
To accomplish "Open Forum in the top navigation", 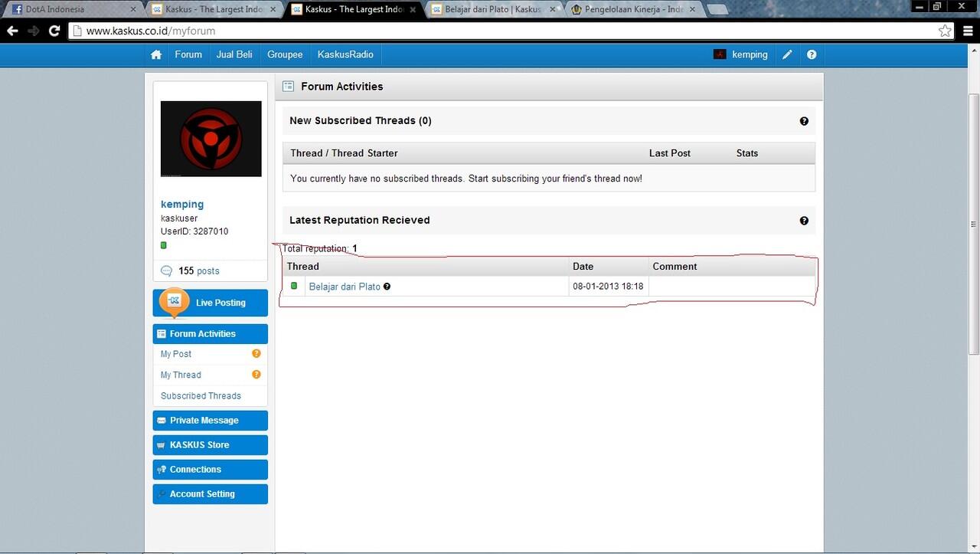I will [188, 54].
